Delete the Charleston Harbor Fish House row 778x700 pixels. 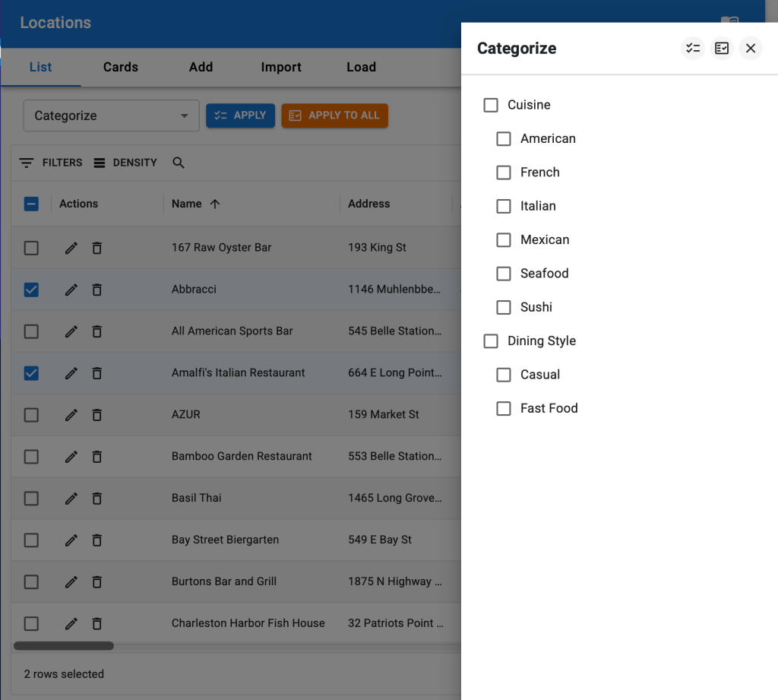97,623
